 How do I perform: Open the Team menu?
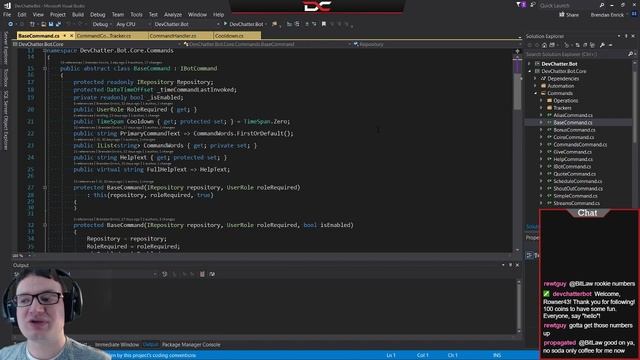[118, 15]
